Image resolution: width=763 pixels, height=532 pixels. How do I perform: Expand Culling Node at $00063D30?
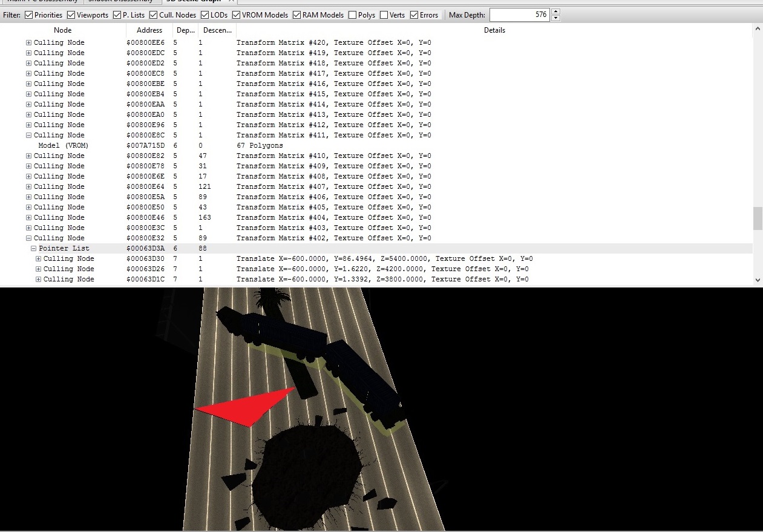(38, 259)
